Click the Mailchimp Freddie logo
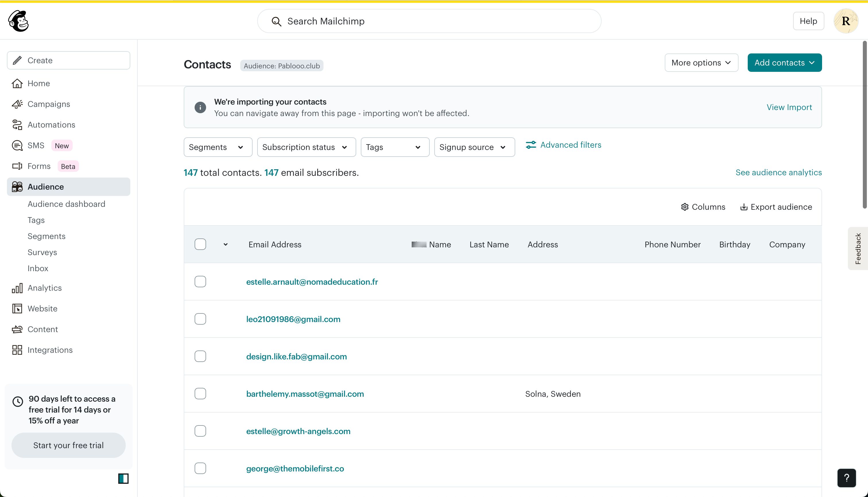Screen dimensions: 868x497 (x=18, y=21)
